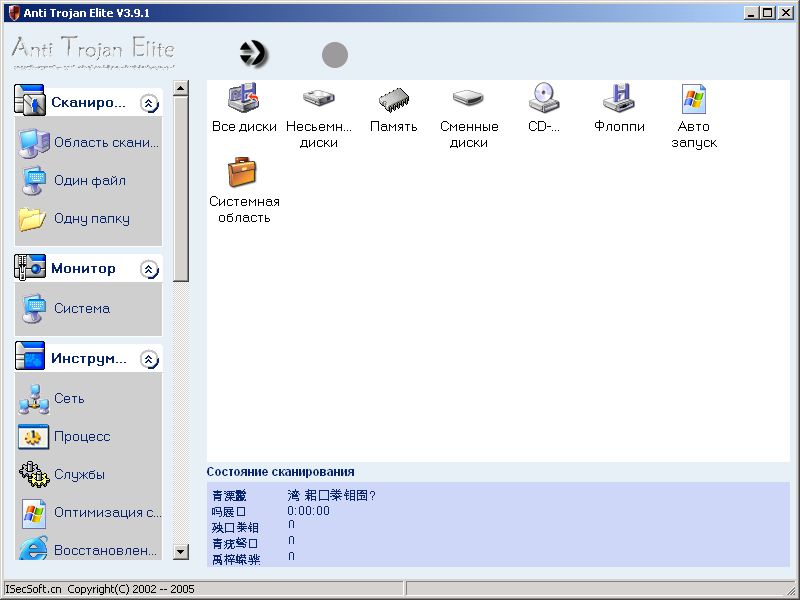Click the Монитор section header
This screenshot has height=600, width=800.
(88, 268)
